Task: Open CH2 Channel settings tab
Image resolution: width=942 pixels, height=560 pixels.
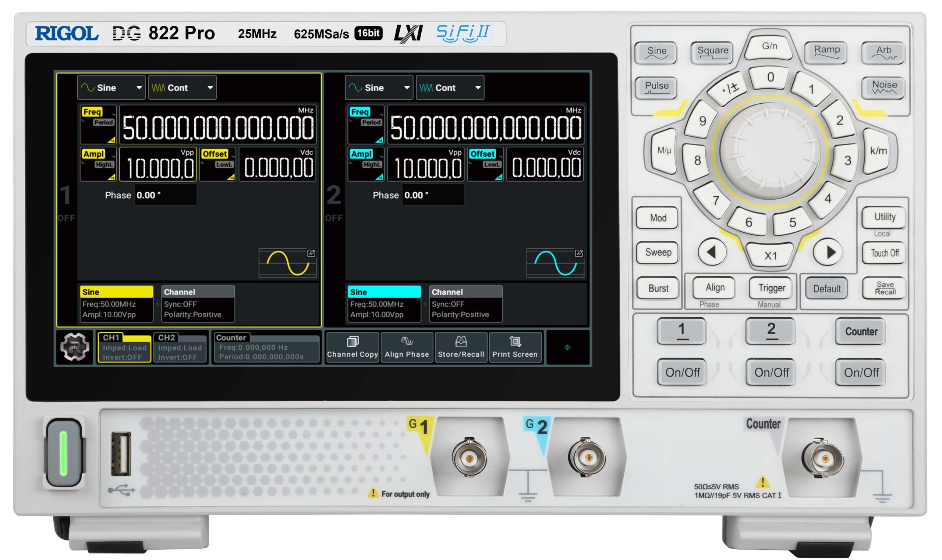Action: 465,303
